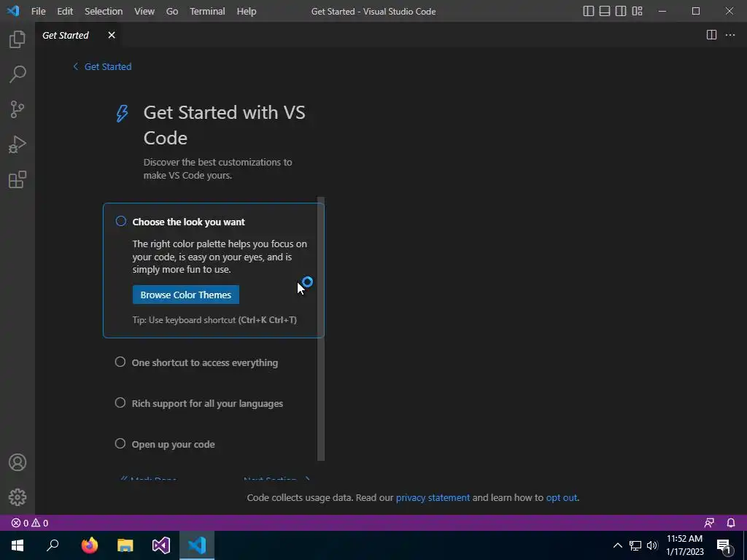This screenshot has height=560, width=747.
Task: Open Windows taskbar search
Action: [x=53, y=545]
